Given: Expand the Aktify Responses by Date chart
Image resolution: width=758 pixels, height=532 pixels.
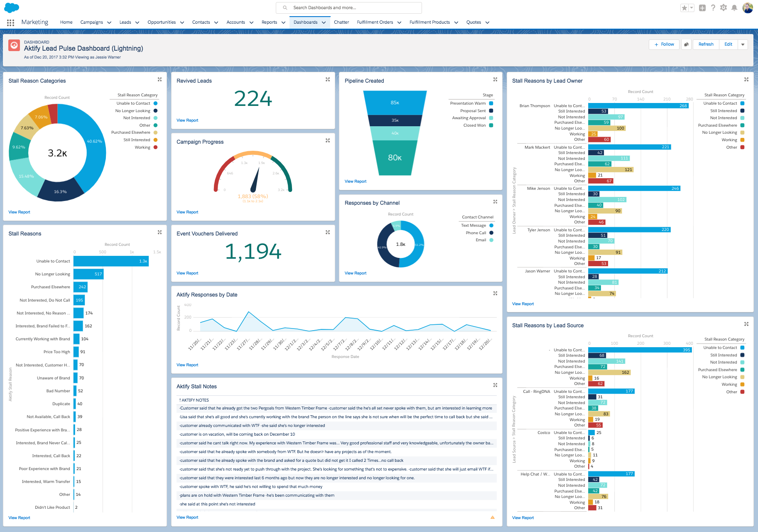Looking at the screenshot, I should pyautogui.click(x=495, y=293).
